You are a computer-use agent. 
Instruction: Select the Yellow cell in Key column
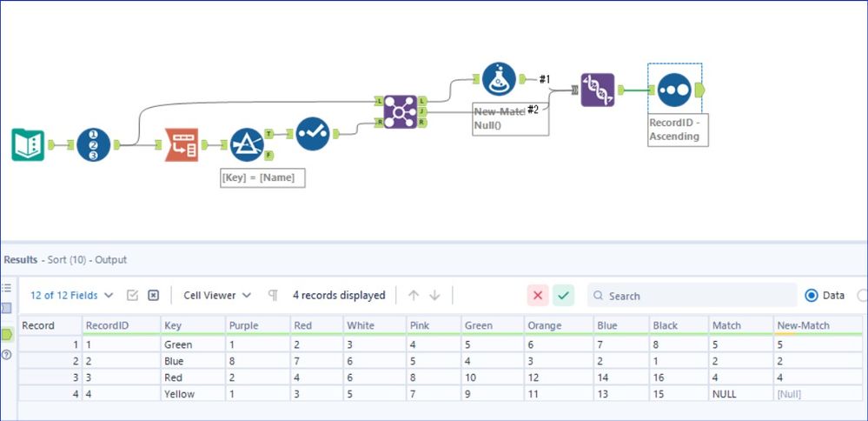click(193, 394)
